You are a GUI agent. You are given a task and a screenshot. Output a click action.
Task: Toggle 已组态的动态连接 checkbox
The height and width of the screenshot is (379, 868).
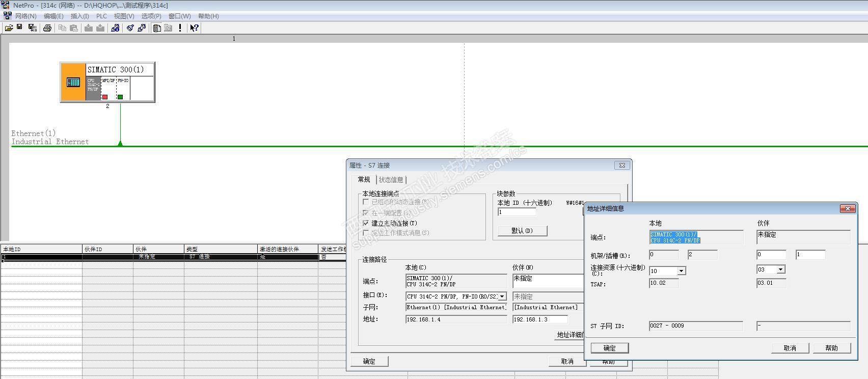coord(366,202)
